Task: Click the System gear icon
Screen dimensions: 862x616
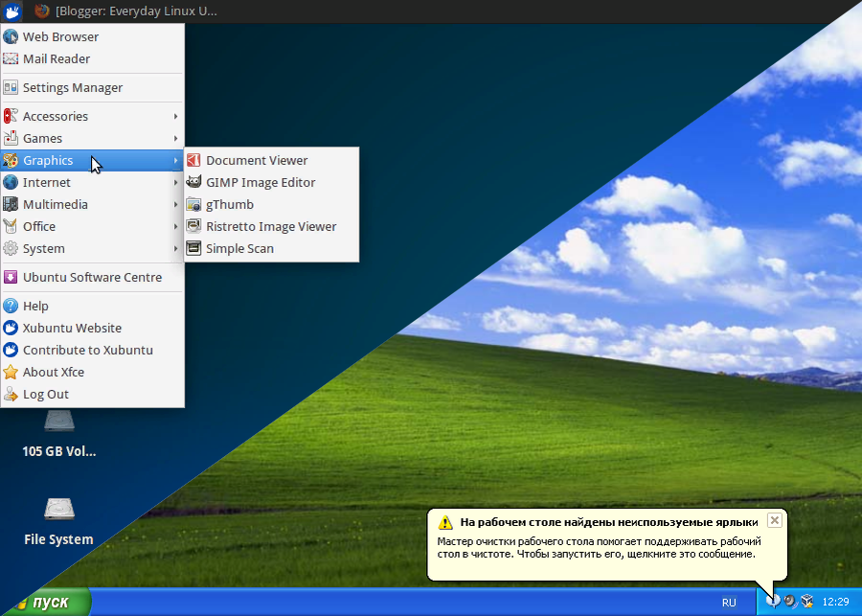Action: 11,248
